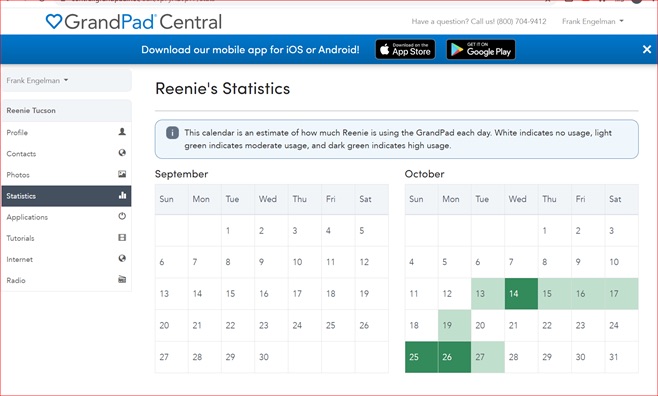The width and height of the screenshot is (658, 396).
Task: Dismiss the mobile app download banner
Action: (x=647, y=50)
